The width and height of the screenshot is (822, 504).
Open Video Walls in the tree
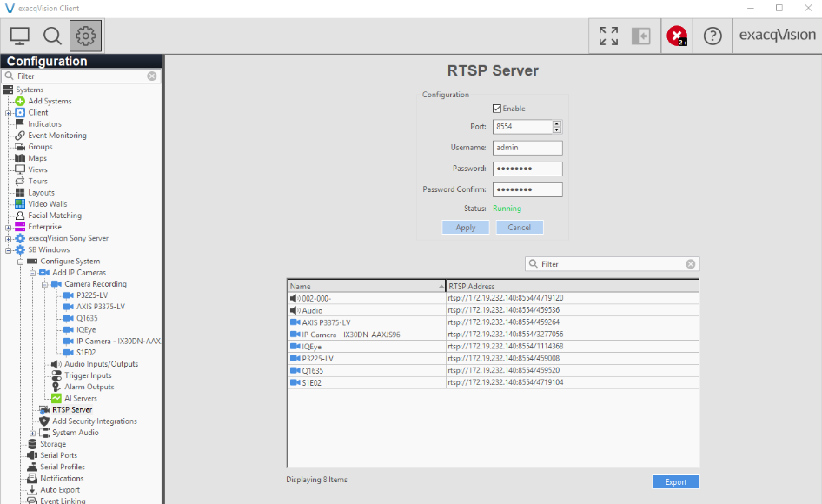coord(47,204)
